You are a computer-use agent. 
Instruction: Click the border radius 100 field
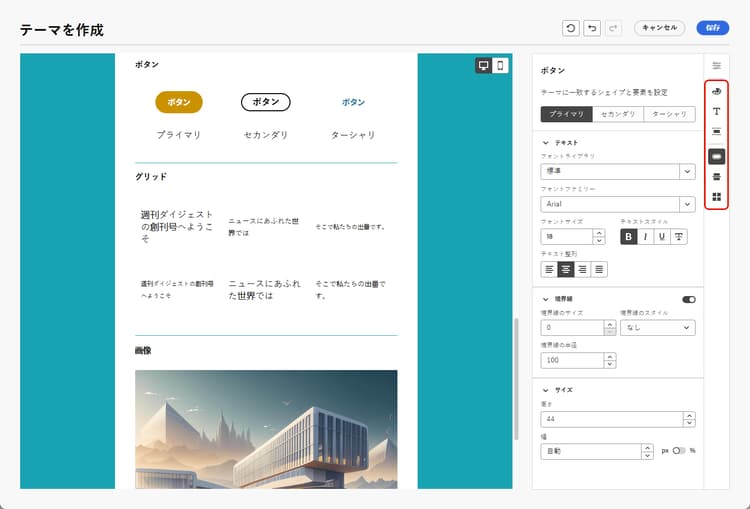[573, 360]
